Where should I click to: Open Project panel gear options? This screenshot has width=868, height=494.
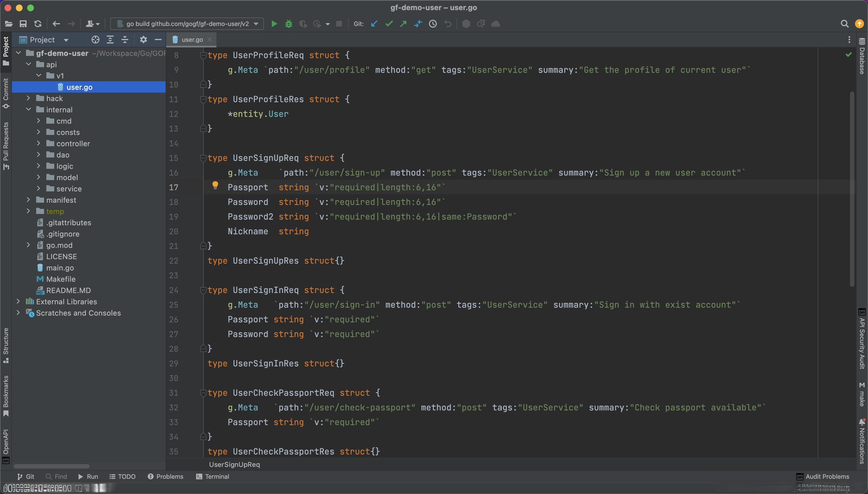(143, 40)
